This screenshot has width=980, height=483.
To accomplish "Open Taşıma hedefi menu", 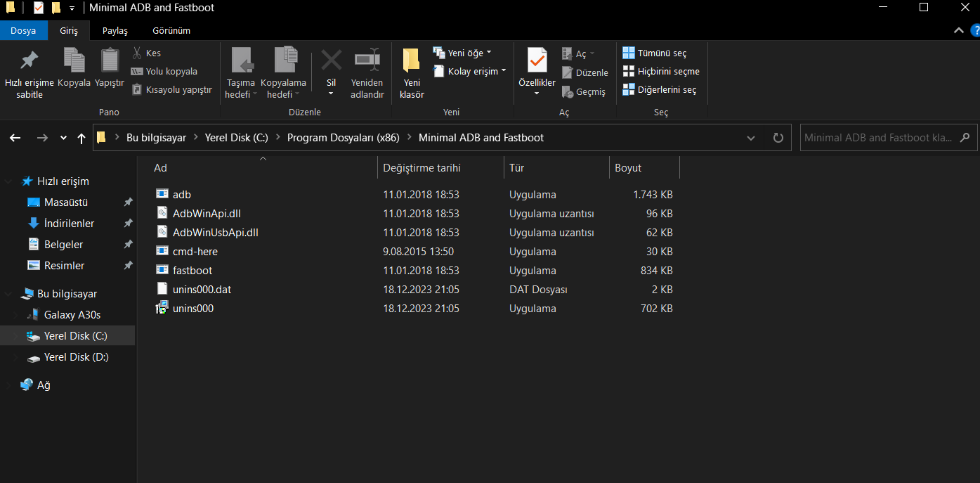I will (241, 75).
